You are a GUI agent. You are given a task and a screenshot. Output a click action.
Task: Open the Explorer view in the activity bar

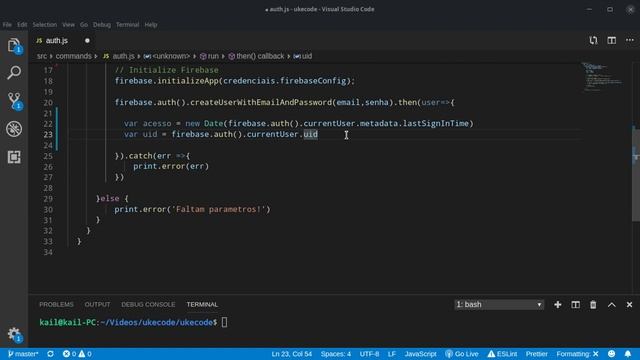[x=14, y=45]
